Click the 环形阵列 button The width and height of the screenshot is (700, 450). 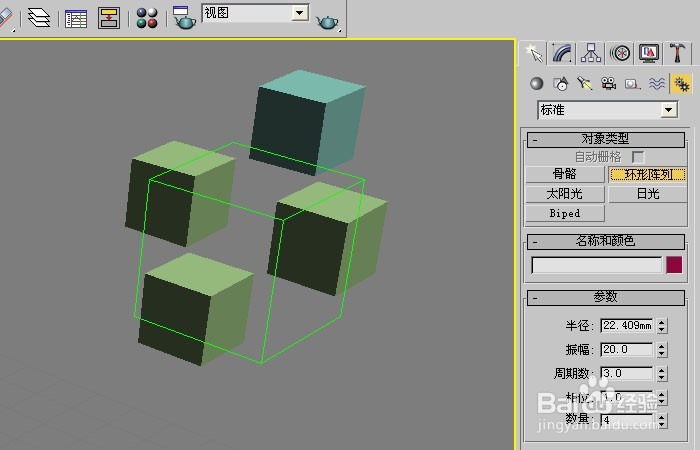tap(648, 174)
